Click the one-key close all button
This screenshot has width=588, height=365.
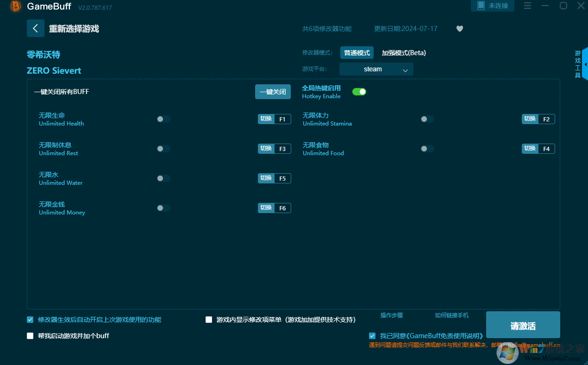(273, 92)
